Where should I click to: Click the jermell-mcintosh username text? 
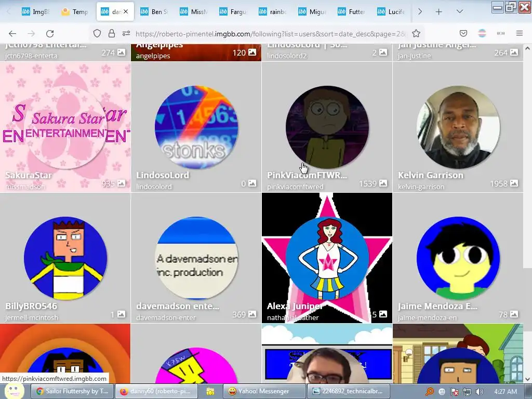[x=32, y=318]
